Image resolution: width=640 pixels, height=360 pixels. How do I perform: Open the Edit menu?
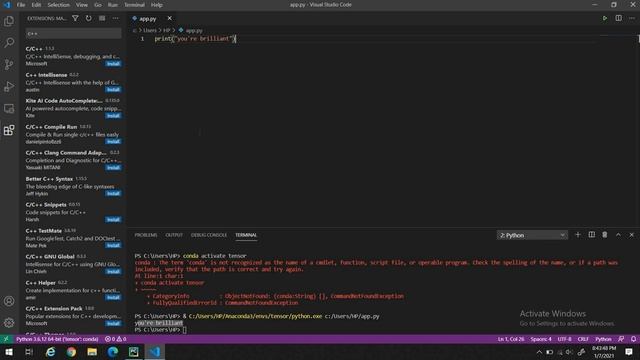tap(36, 5)
